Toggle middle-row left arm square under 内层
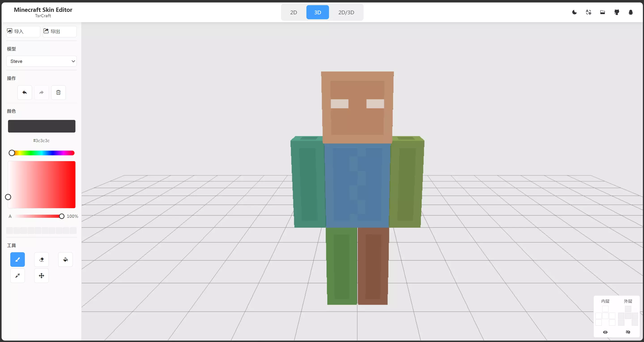Viewport: 644px width, 342px height. [599, 316]
